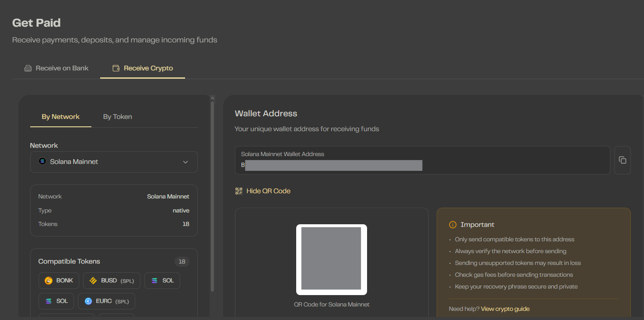
Task: Click the QR code image
Action: (x=332, y=260)
